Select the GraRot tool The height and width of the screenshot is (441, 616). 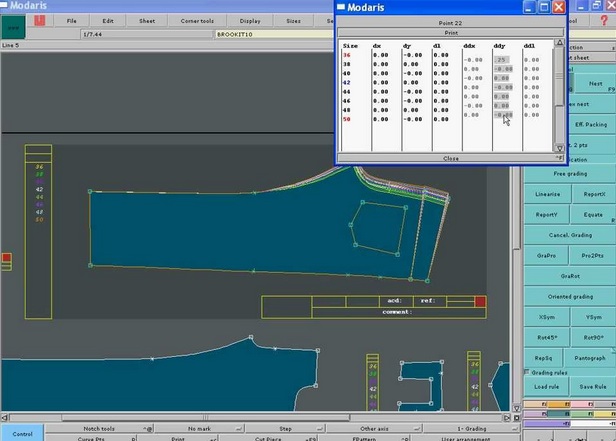pyautogui.click(x=570, y=276)
